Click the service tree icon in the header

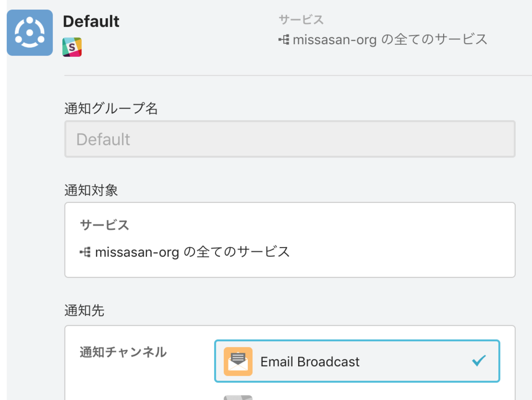point(284,40)
